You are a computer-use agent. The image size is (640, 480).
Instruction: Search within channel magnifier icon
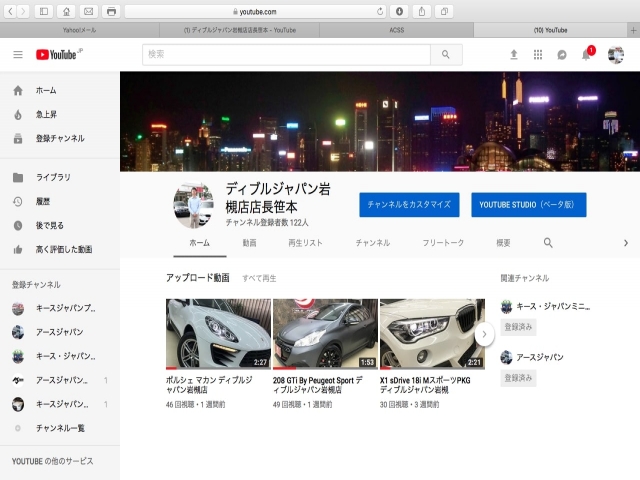point(548,243)
